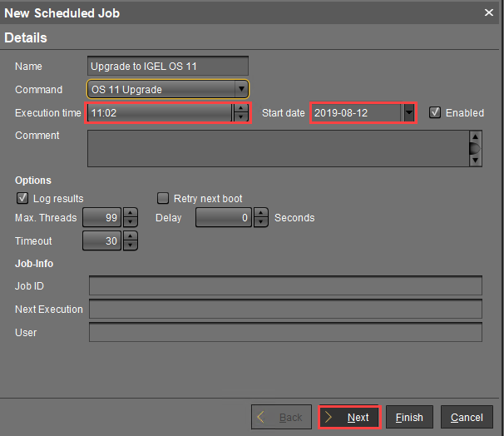Decrease Delay seconds with down arrow
This screenshot has height=436, width=504.
pyautogui.click(x=261, y=223)
